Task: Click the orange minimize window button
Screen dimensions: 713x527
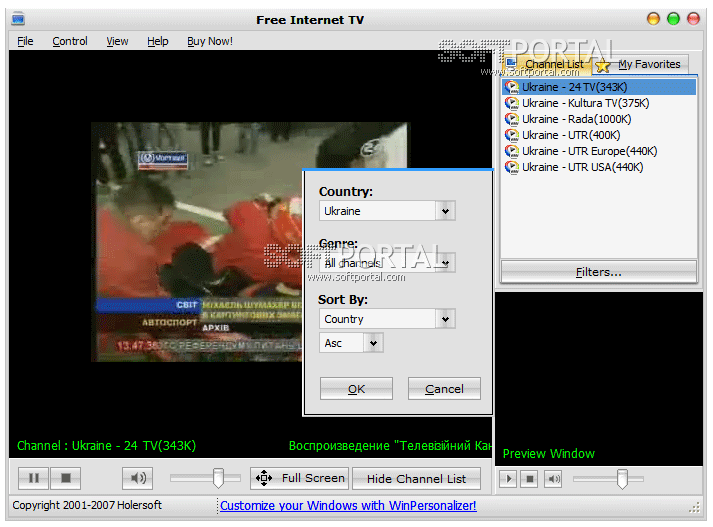Action: 653,19
